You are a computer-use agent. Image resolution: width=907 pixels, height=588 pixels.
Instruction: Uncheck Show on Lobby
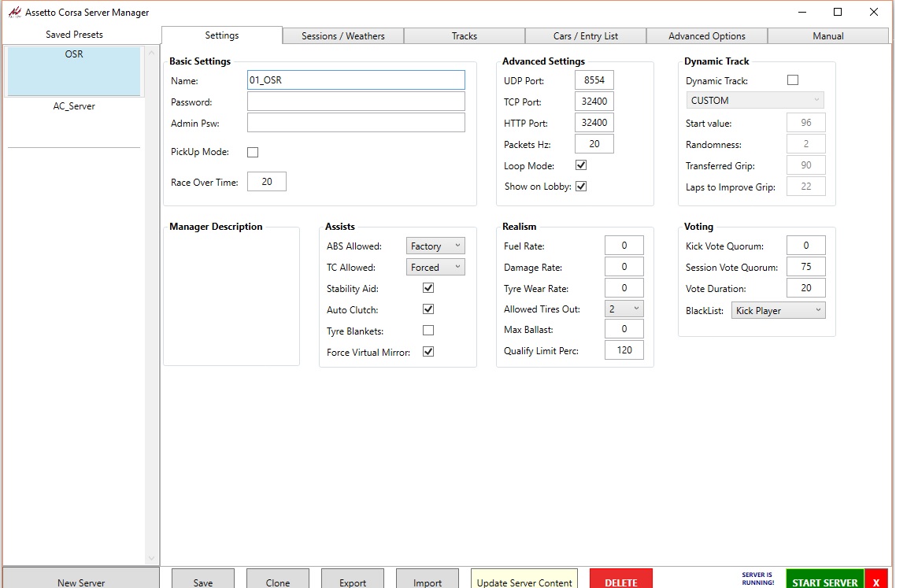pyautogui.click(x=581, y=187)
